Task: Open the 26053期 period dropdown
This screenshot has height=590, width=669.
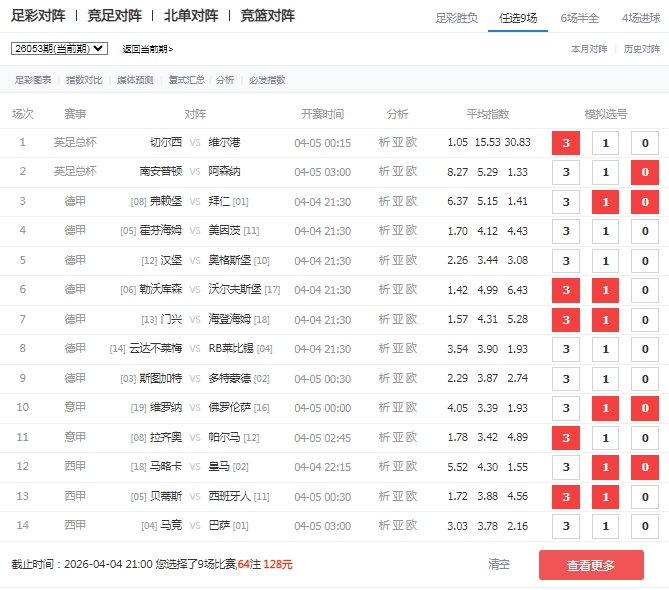Action: pyautogui.click(x=59, y=48)
